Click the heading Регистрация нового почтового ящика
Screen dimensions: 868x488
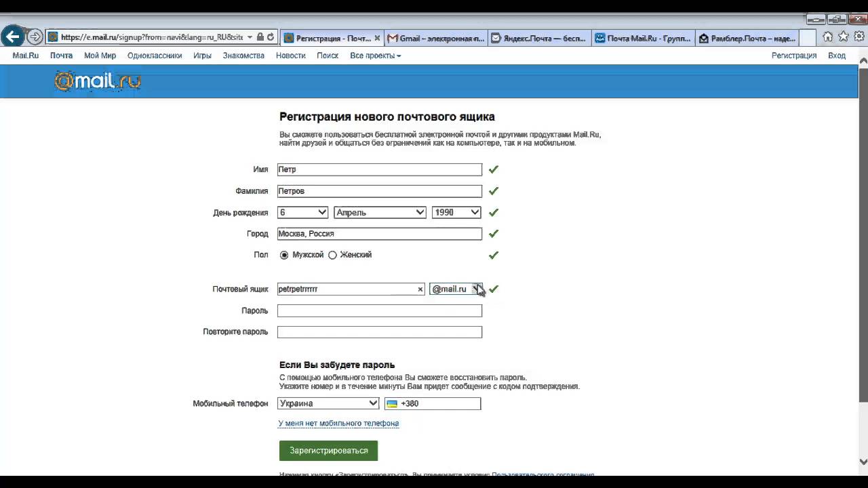[x=387, y=117]
